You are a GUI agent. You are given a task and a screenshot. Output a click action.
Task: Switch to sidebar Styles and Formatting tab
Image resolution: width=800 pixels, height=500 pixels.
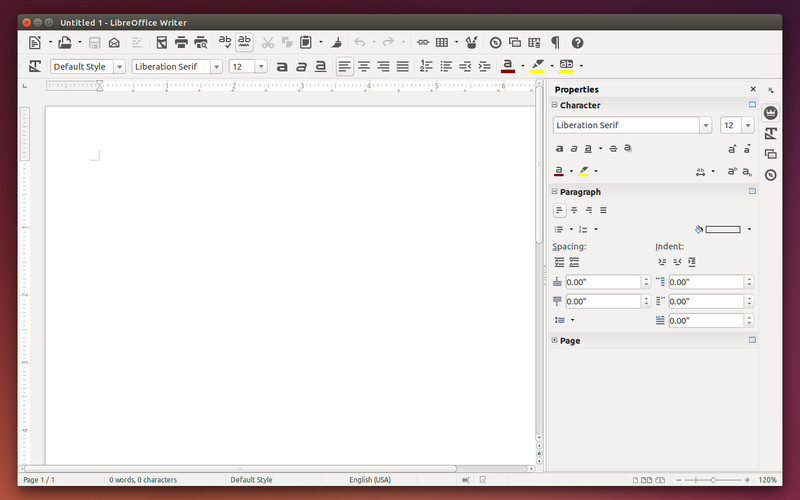(x=770, y=134)
